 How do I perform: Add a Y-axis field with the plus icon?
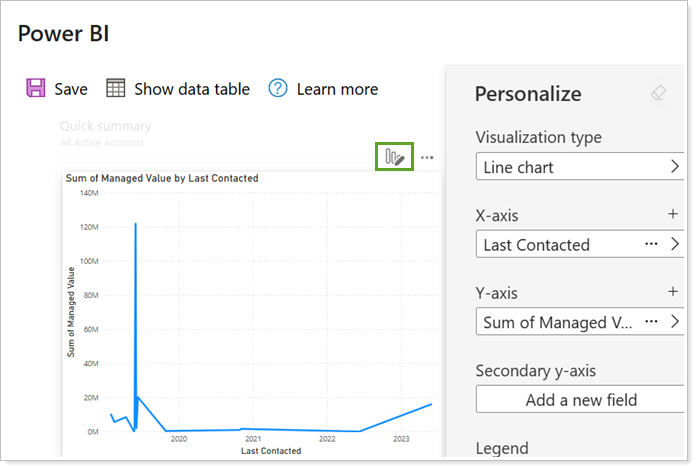[673, 292]
